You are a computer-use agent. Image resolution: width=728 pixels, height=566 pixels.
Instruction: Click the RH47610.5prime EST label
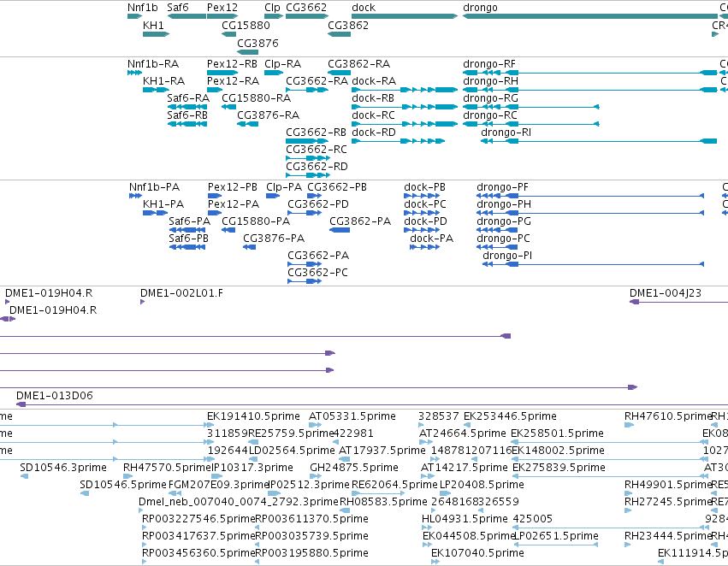[667, 416]
